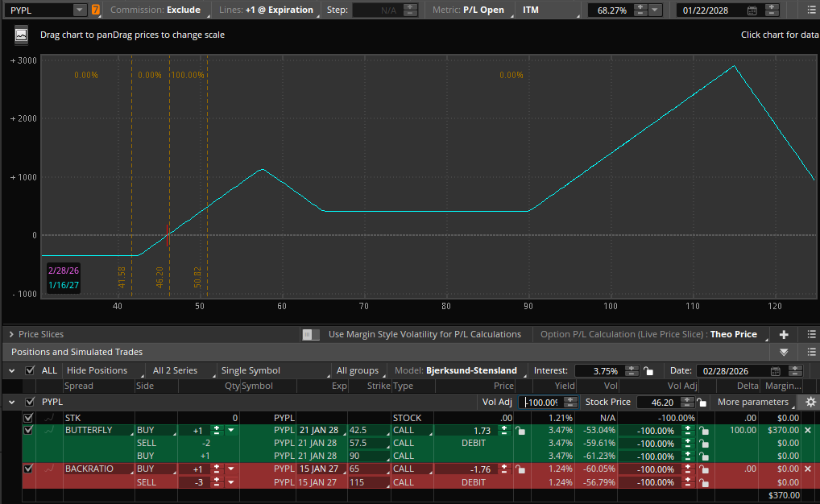
Task: Open the Metric: P/L Open dropdown
Action: tap(471, 10)
